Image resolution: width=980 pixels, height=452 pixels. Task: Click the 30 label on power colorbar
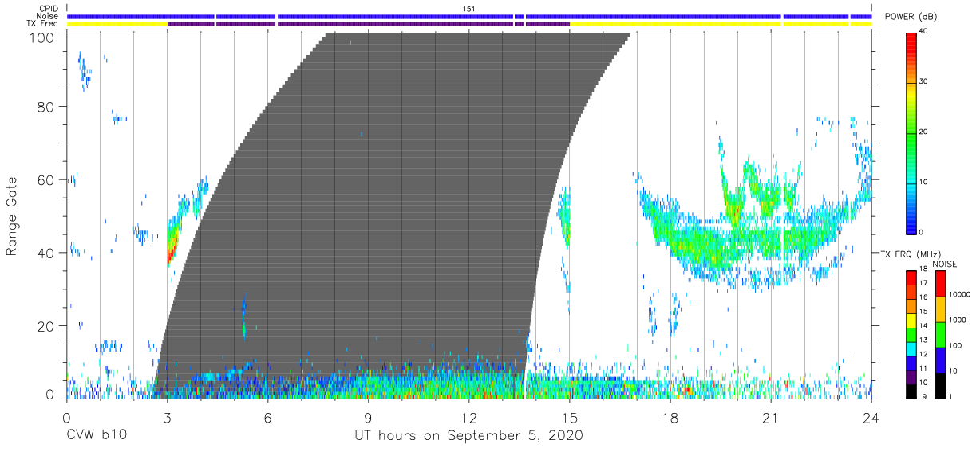point(924,82)
